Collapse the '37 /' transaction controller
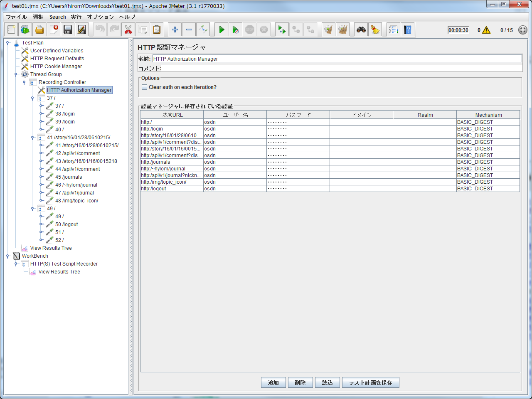This screenshot has height=399, width=532. (x=32, y=98)
